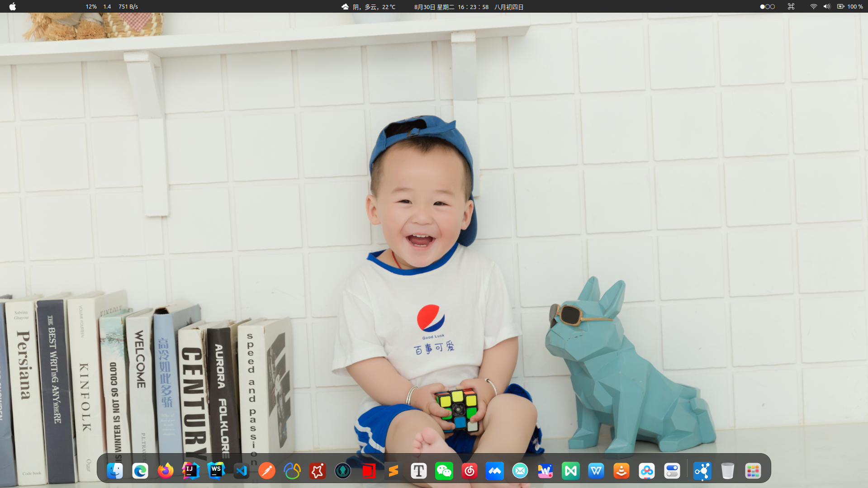Screen dimensions: 868x488
Task: Launch Baidu Netdisk from the dock
Action: (647, 471)
